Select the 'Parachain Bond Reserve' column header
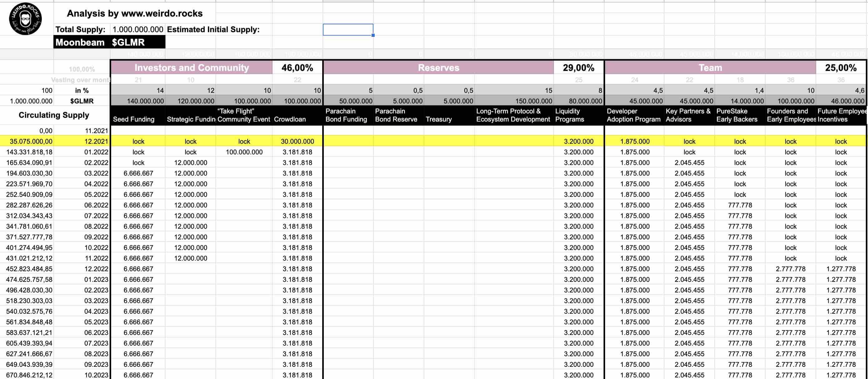This screenshot has height=379, width=868. point(399,115)
